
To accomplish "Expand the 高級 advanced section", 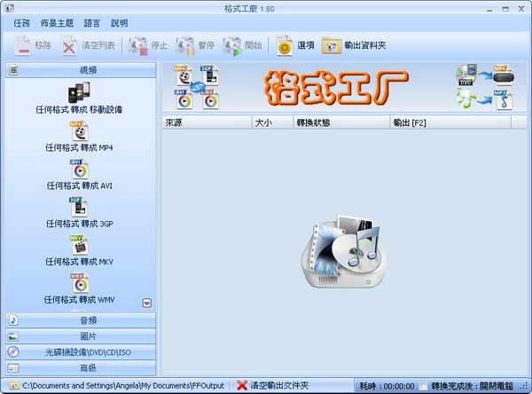I will pyautogui.click(x=82, y=367).
